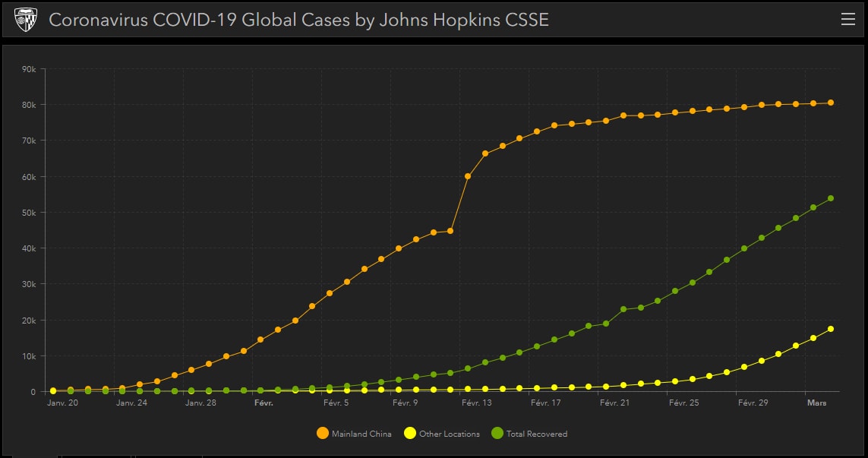The image size is (868, 458).
Task: Toggle the Total Recovered series label
Action: (x=536, y=434)
